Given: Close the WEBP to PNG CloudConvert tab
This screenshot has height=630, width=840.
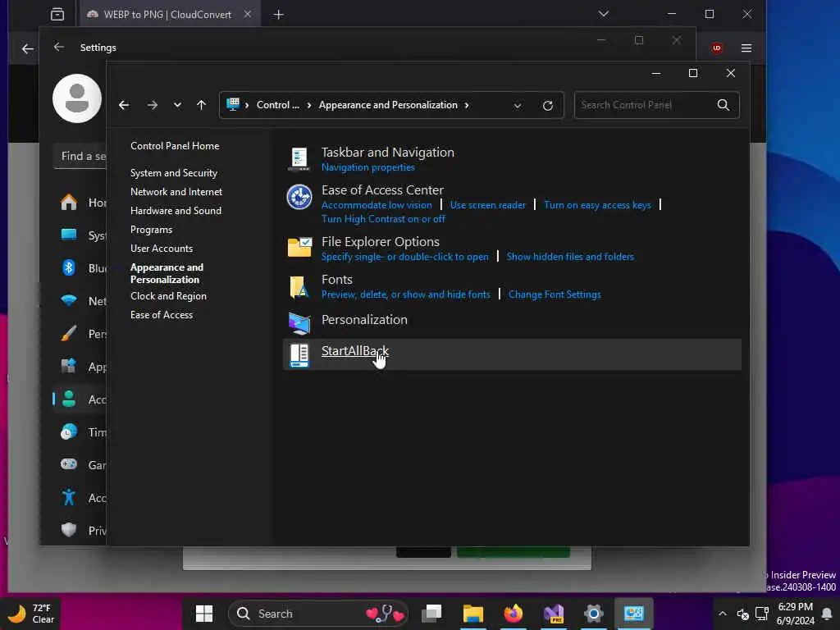Looking at the screenshot, I should (248, 14).
